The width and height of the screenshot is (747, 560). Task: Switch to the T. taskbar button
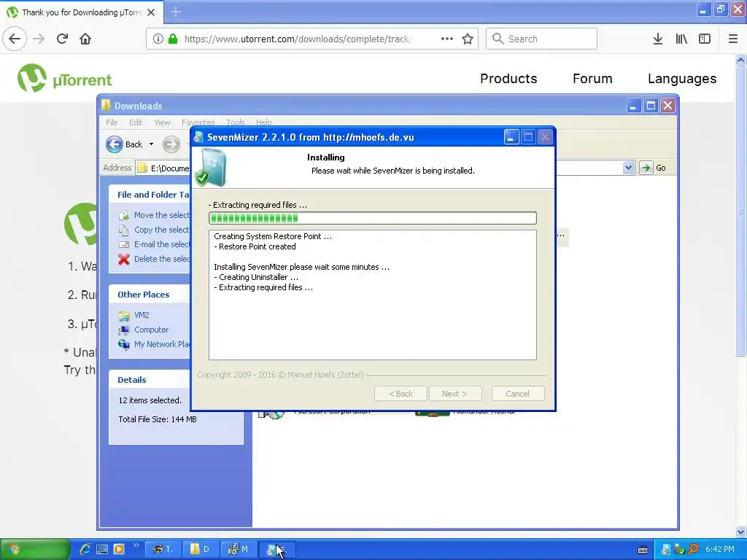163,550
